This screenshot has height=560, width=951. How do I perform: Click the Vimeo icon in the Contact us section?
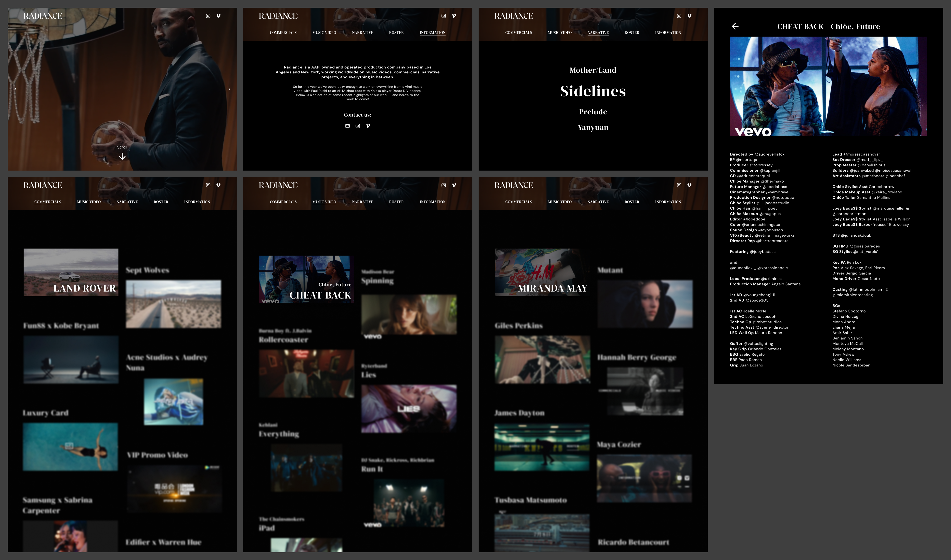click(x=368, y=126)
